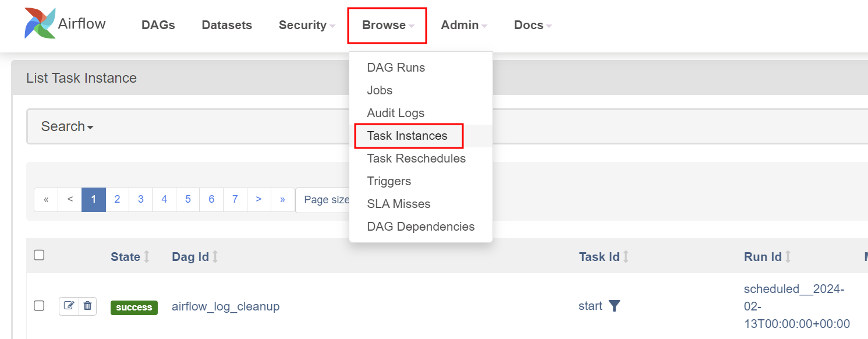Click the Task Id column header
This screenshot has height=339, width=868.
[600, 257]
